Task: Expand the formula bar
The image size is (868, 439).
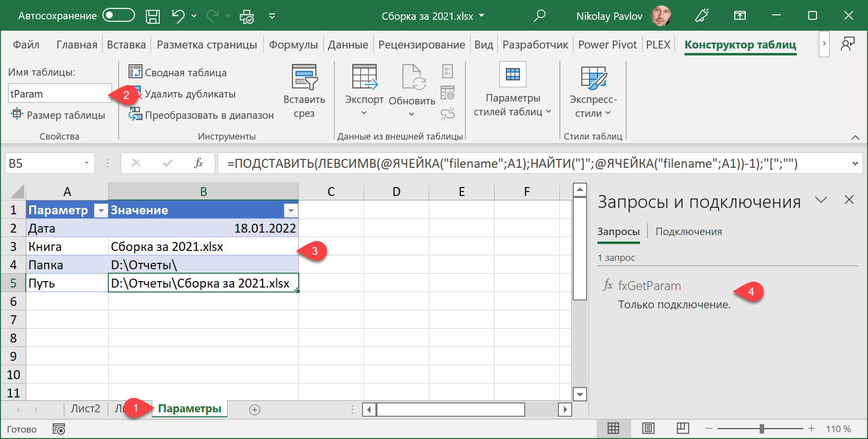Action: 855,163
